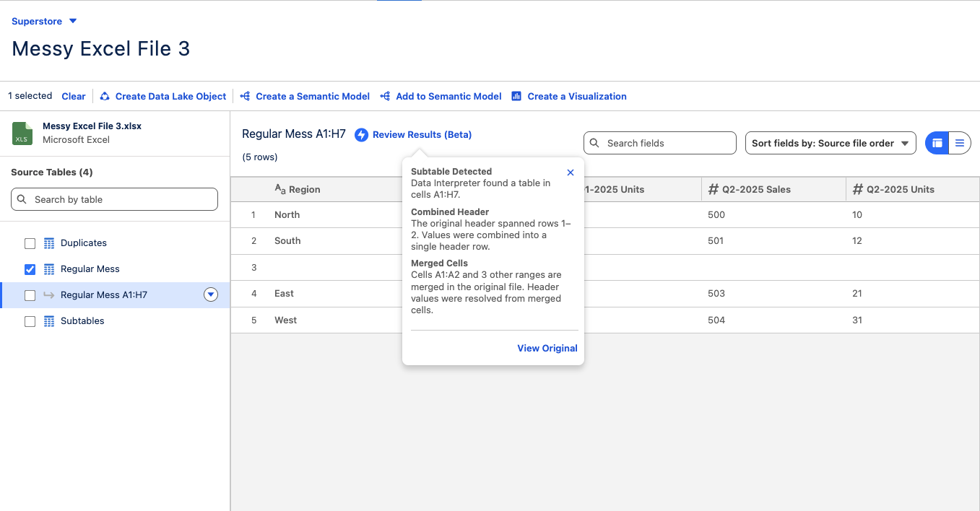Check the Duplicates table checkbox
980x511 pixels.
click(x=30, y=243)
